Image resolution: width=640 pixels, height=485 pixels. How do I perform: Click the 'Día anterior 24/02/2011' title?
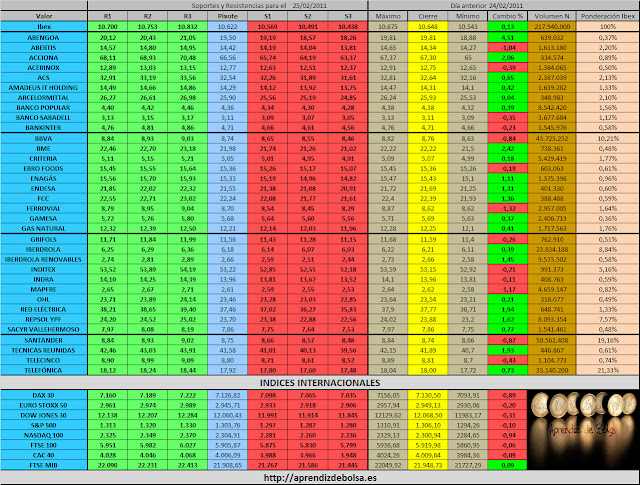(x=487, y=6)
